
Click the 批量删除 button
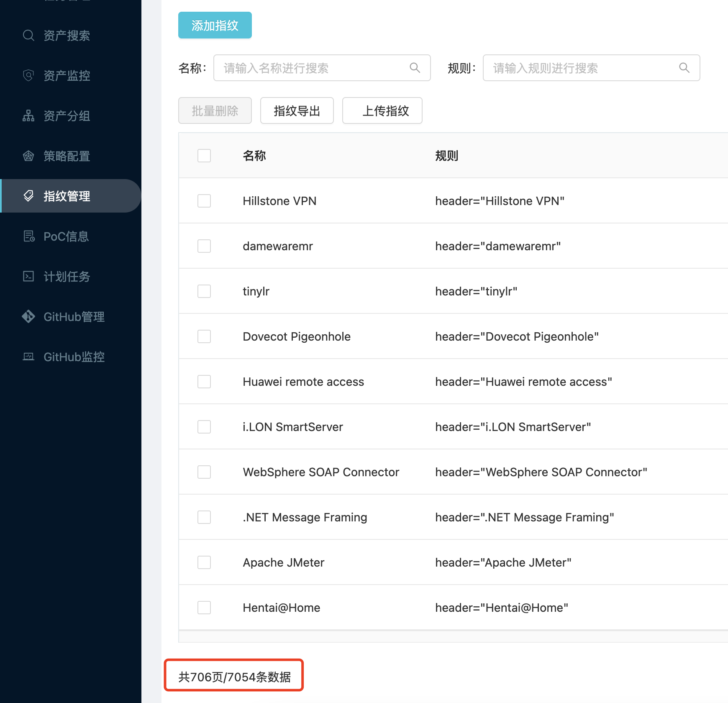point(215,110)
